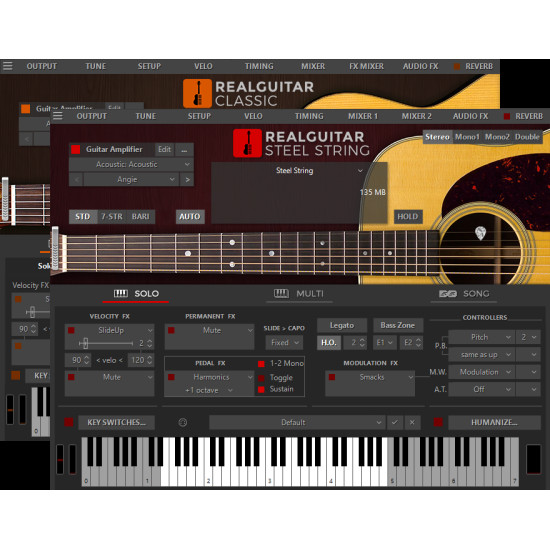Go to next amplifier preset arrow

click(187, 180)
